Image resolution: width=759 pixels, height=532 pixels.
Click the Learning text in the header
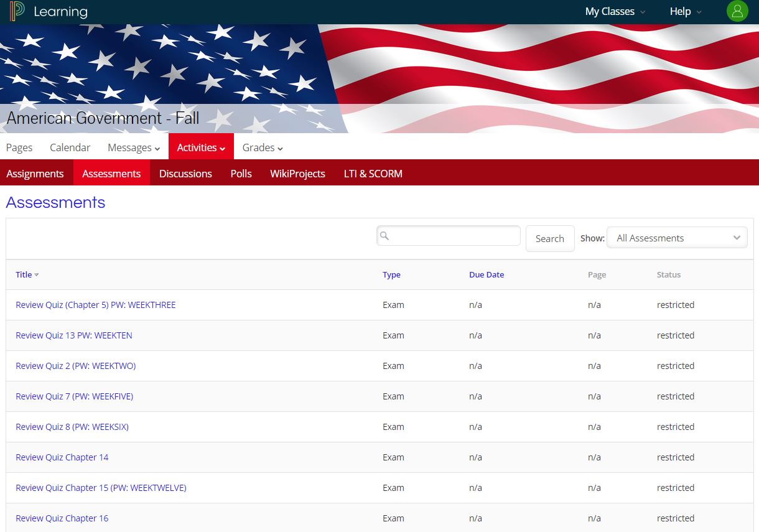point(60,11)
